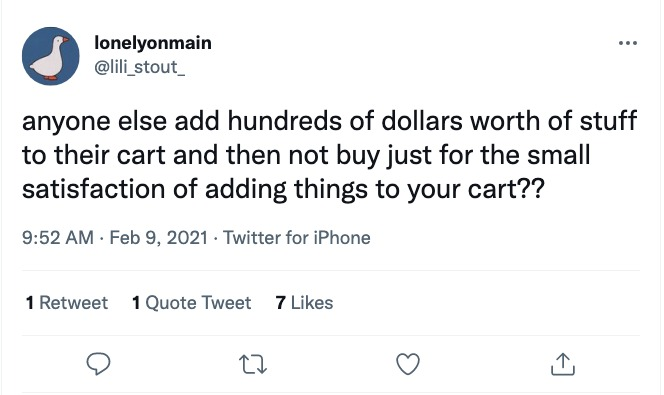
Task: Click the word 'hundreds' in the tweet
Action: tap(284, 121)
